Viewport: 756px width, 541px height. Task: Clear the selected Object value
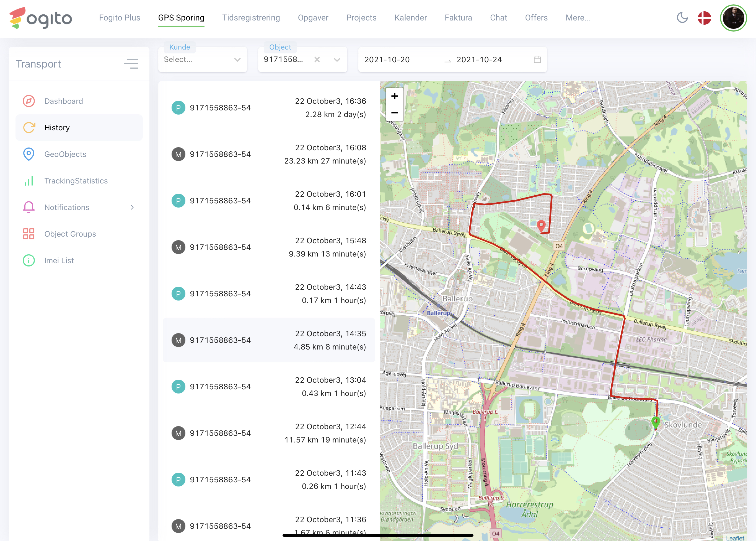pos(317,59)
